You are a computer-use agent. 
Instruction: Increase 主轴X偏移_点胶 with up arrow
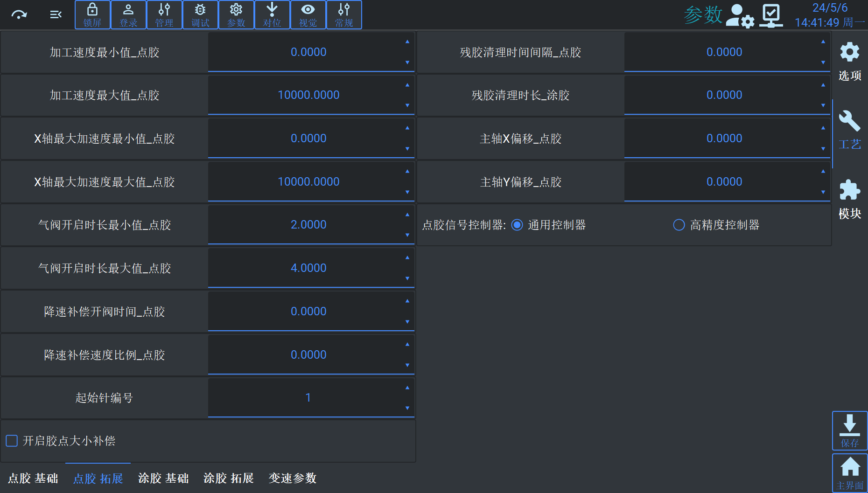coord(823,128)
